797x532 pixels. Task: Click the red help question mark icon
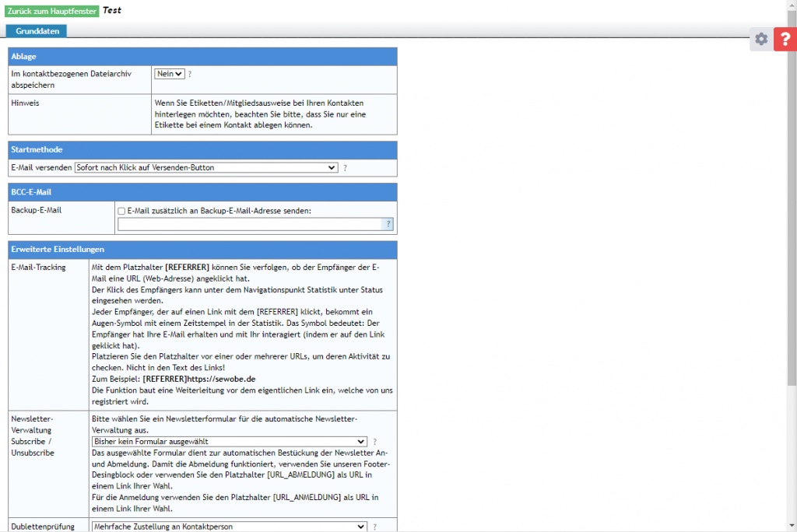pyautogui.click(x=785, y=40)
